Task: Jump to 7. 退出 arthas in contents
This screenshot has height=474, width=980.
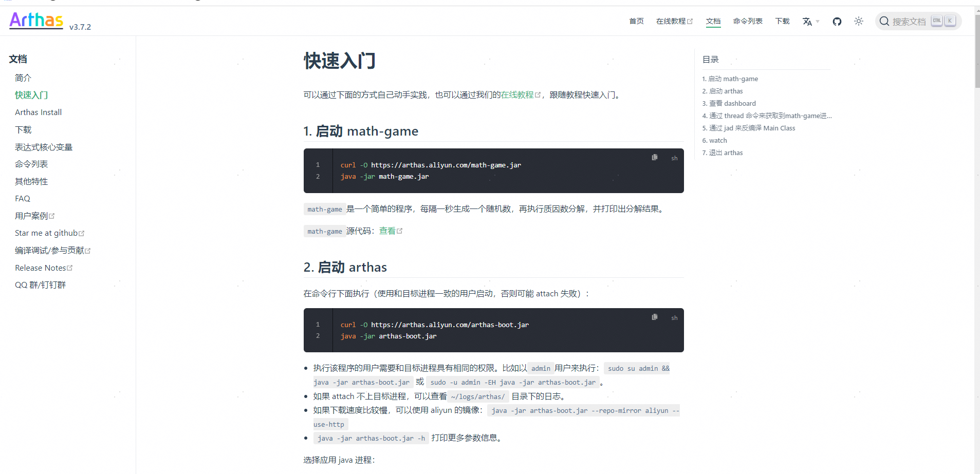Action: pos(722,153)
